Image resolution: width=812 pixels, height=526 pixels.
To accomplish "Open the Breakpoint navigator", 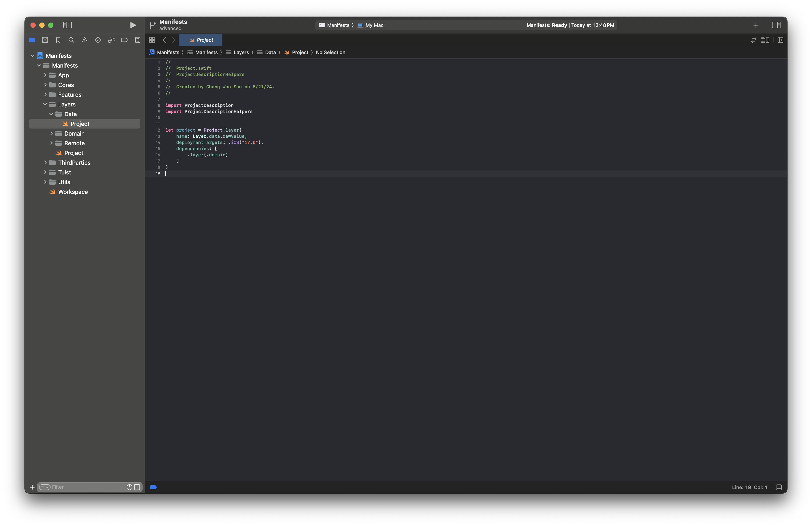I will point(124,40).
